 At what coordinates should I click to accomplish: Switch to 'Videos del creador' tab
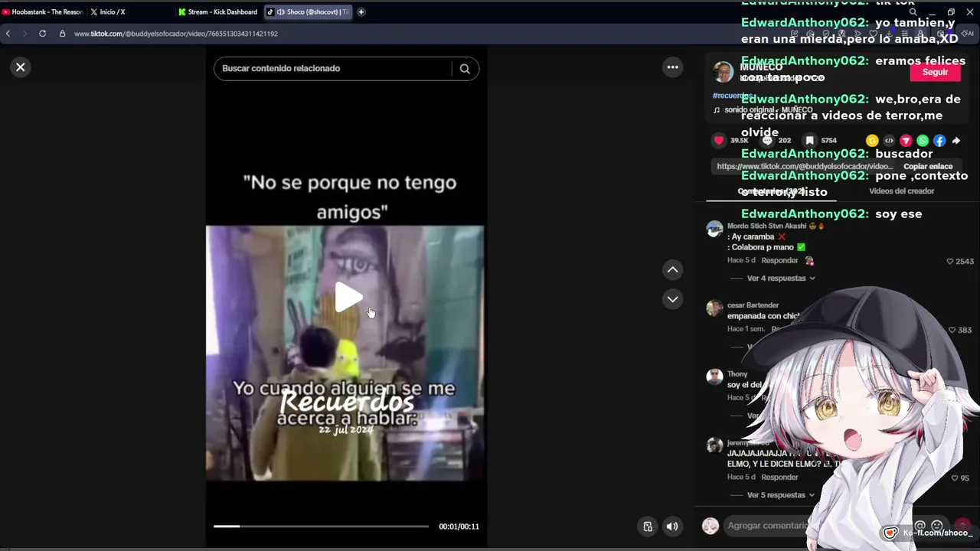point(901,191)
